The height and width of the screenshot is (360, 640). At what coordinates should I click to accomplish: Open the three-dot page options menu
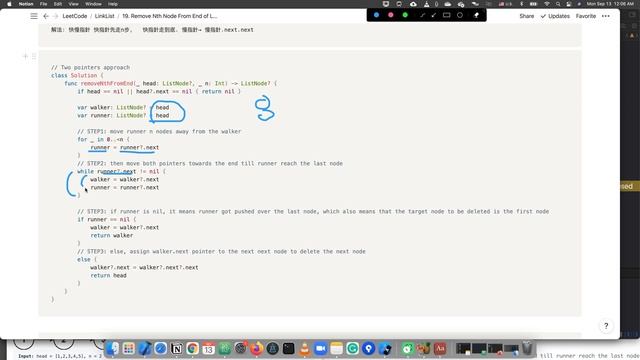coord(606,16)
